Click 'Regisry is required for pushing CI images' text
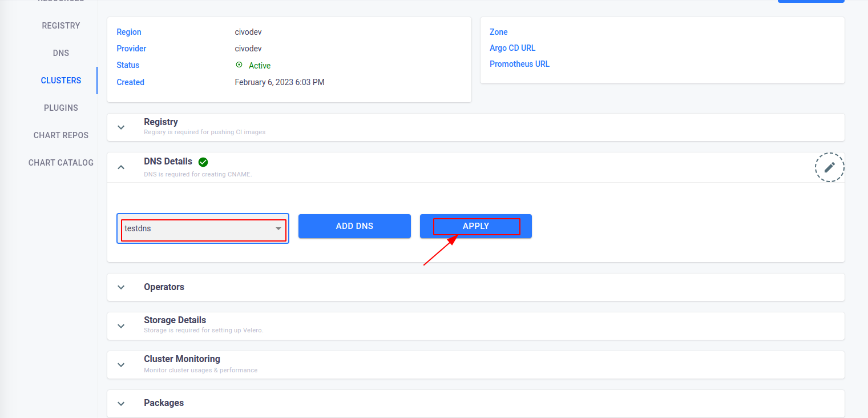The width and height of the screenshot is (868, 418). click(205, 132)
